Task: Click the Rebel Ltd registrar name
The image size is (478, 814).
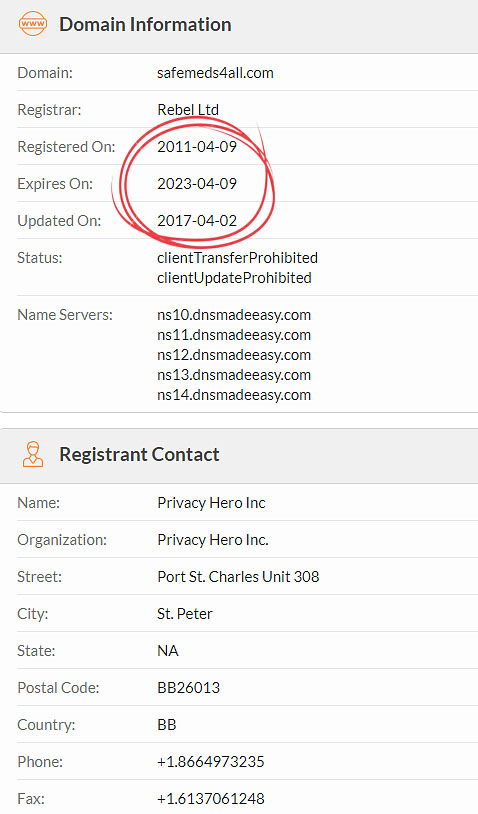Action: pyautogui.click(x=188, y=110)
